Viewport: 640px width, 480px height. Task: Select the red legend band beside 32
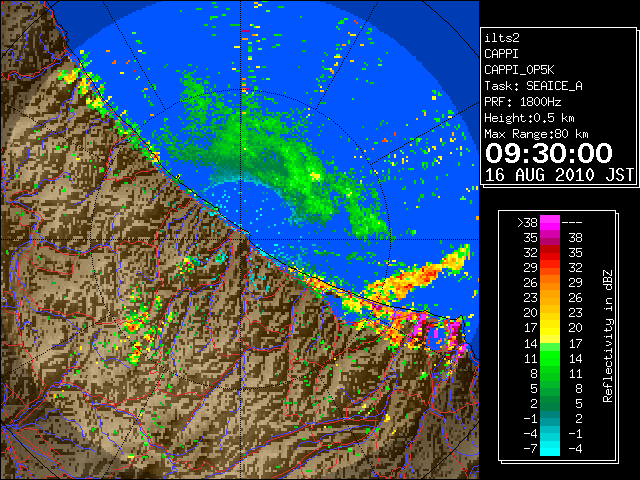click(550, 253)
